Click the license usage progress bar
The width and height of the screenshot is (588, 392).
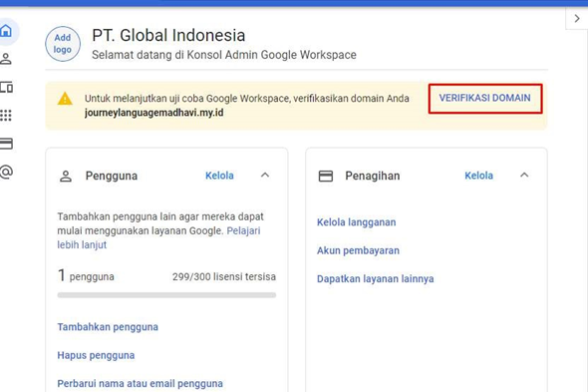tap(166, 295)
